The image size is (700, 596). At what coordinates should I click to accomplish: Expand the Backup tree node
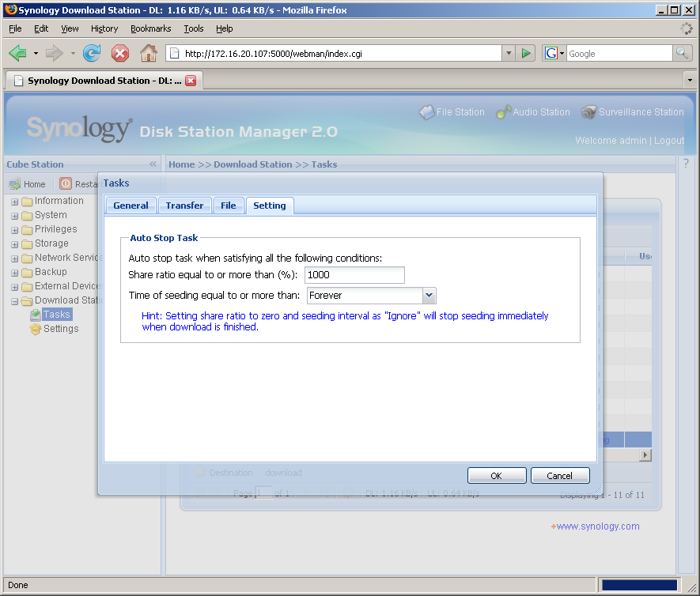[15, 273]
